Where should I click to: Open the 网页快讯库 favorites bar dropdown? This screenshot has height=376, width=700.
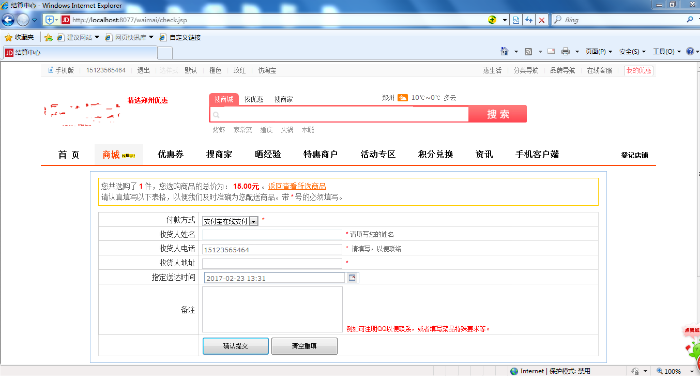pos(129,38)
